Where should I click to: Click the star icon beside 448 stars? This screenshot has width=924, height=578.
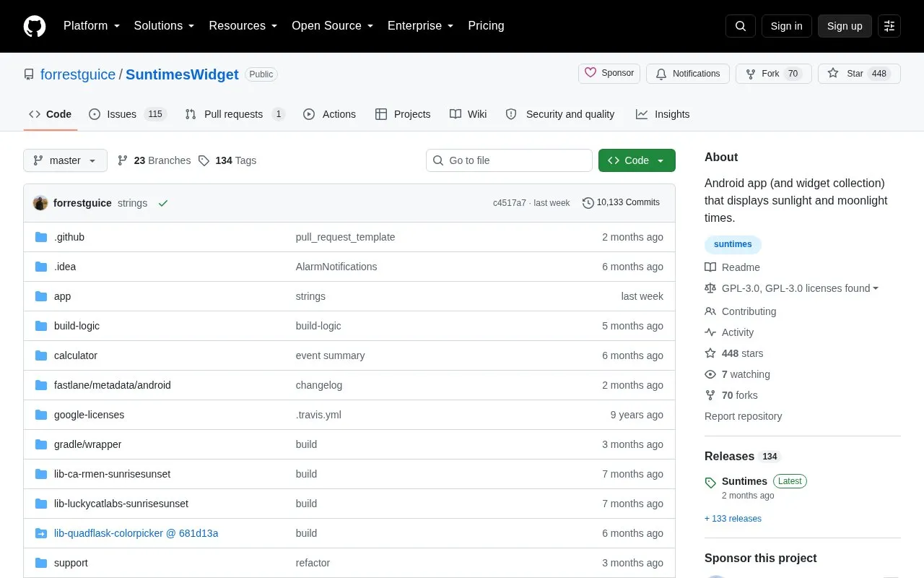pyautogui.click(x=710, y=353)
